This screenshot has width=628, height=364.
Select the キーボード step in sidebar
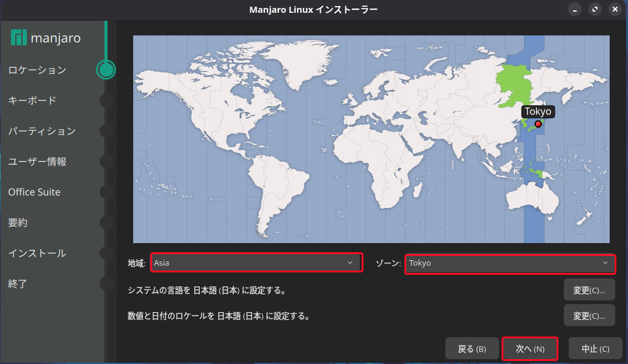tap(32, 101)
